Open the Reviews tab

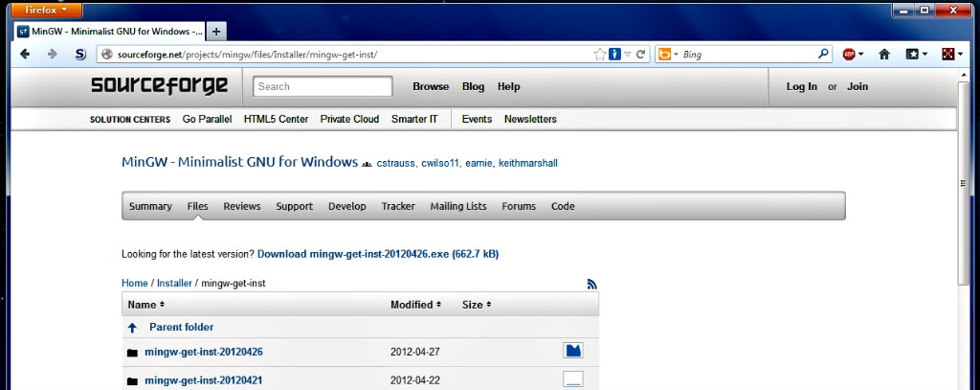pyautogui.click(x=242, y=206)
